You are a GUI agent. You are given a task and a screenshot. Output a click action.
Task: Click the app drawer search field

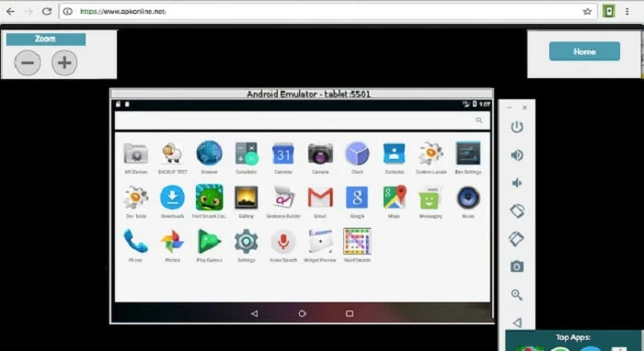[303, 120]
